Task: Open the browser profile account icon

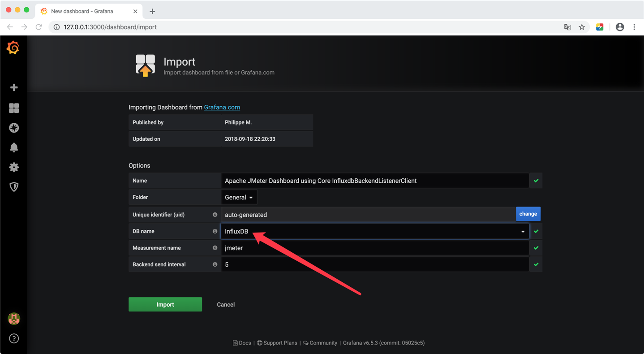Action: (x=620, y=27)
